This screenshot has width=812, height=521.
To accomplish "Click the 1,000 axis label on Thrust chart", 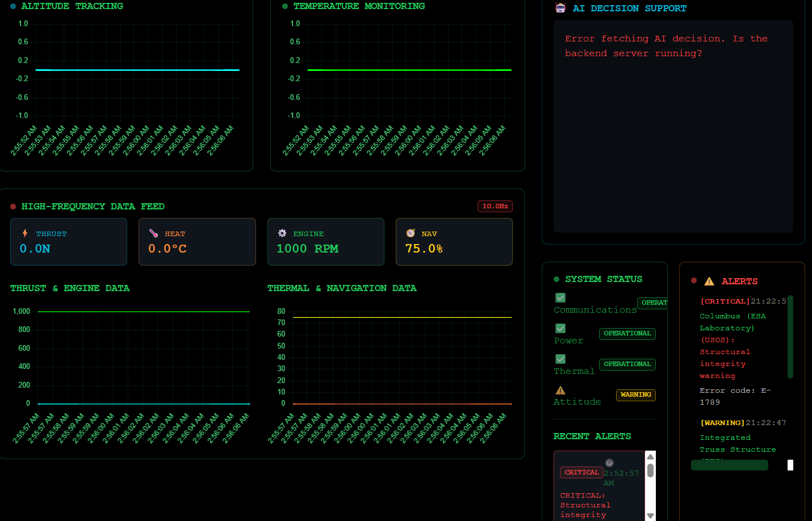I will click(22, 312).
